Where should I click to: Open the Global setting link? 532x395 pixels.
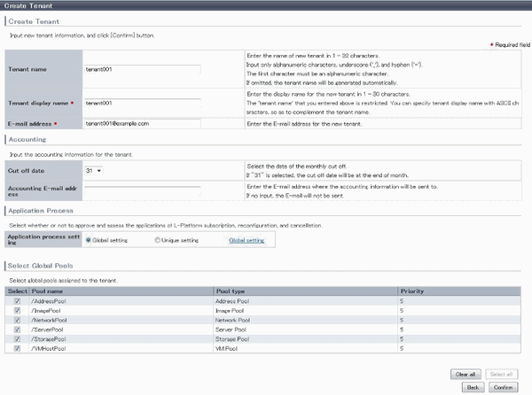click(x=246, y=240)
